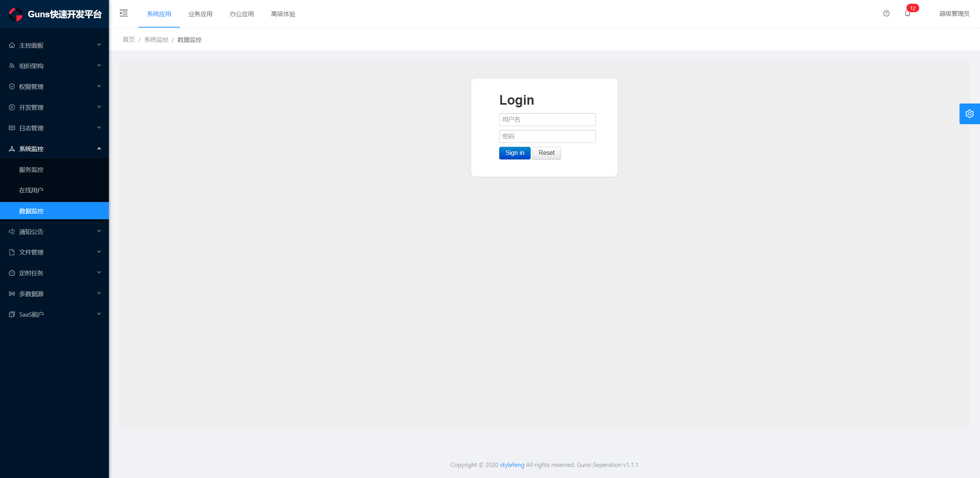
Task: Click the clock icon beside 定时任务
Action: [x=12, y=273]
